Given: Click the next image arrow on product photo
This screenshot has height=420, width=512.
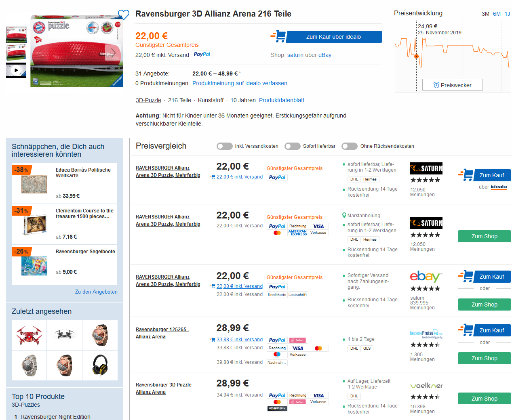Looking at the screenshot, I should (113, 53).
